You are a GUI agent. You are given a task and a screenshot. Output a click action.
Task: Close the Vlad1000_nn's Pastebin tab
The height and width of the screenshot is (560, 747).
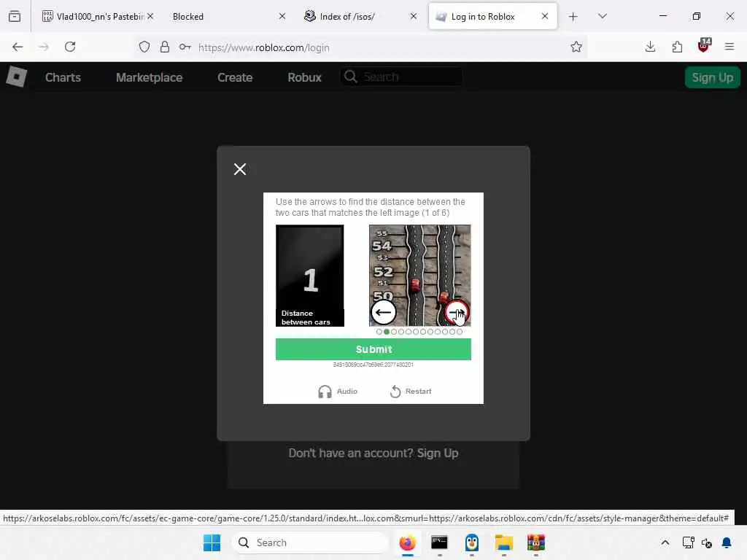coord(150,16)
